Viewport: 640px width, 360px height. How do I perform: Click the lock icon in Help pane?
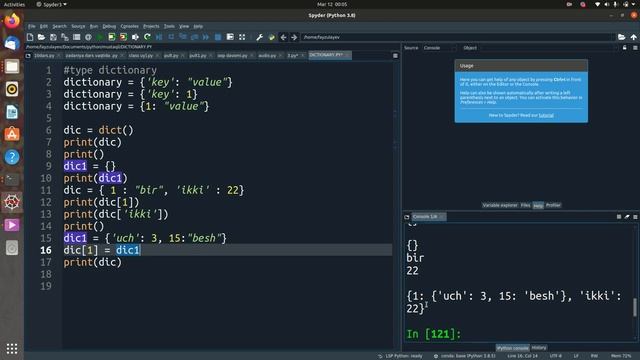pos(624,48)
